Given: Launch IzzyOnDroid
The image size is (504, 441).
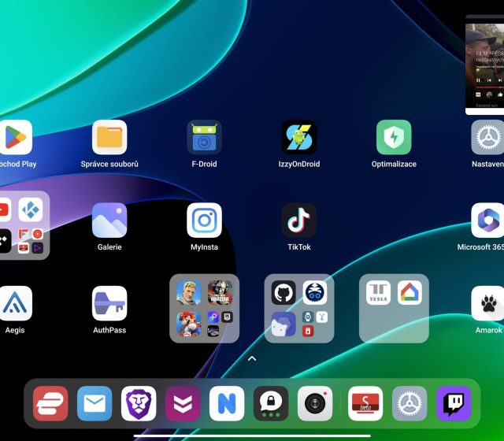Looking at the screenshot, I should tap(299, 138).
